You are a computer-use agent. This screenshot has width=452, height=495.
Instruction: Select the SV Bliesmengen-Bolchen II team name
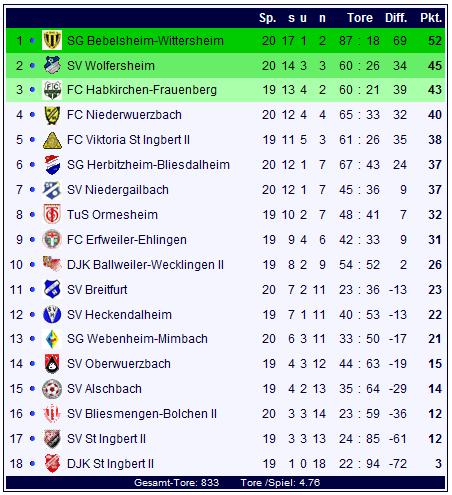pos(142,414)
